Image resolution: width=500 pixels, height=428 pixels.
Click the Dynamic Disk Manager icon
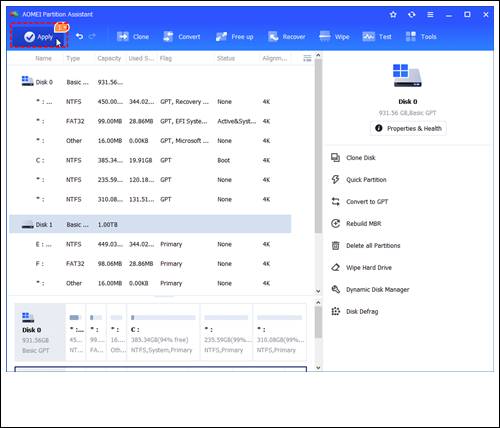point(335,289)
